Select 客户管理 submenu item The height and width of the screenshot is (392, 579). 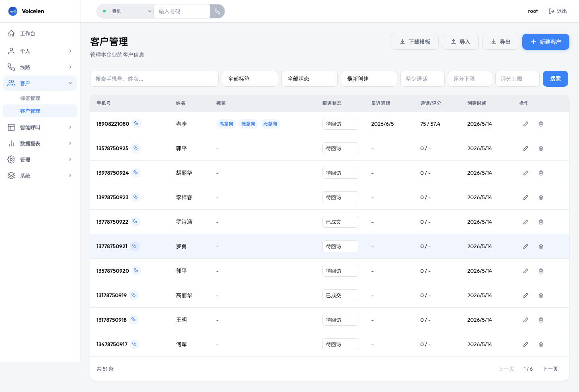click(40, 111)
